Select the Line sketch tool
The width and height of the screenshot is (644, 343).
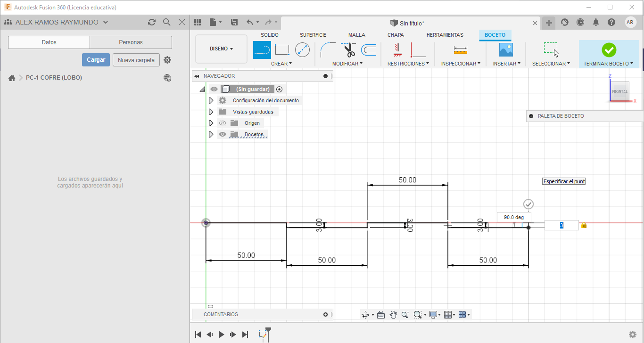[262, 50]
